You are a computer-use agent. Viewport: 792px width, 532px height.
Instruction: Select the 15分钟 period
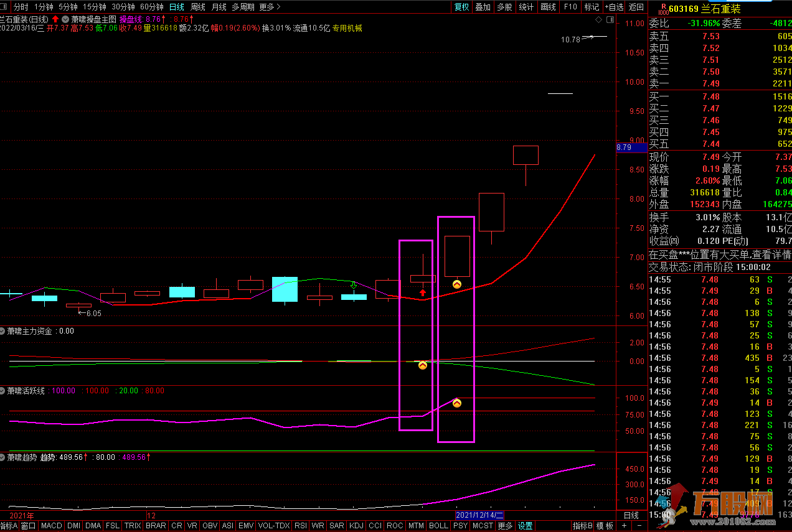point(95,7)
